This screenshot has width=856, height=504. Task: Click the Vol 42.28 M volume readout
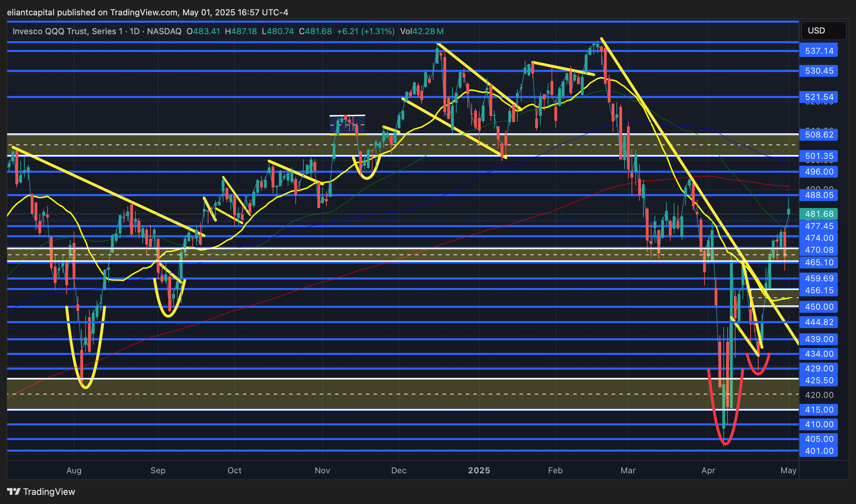point(422,31)
